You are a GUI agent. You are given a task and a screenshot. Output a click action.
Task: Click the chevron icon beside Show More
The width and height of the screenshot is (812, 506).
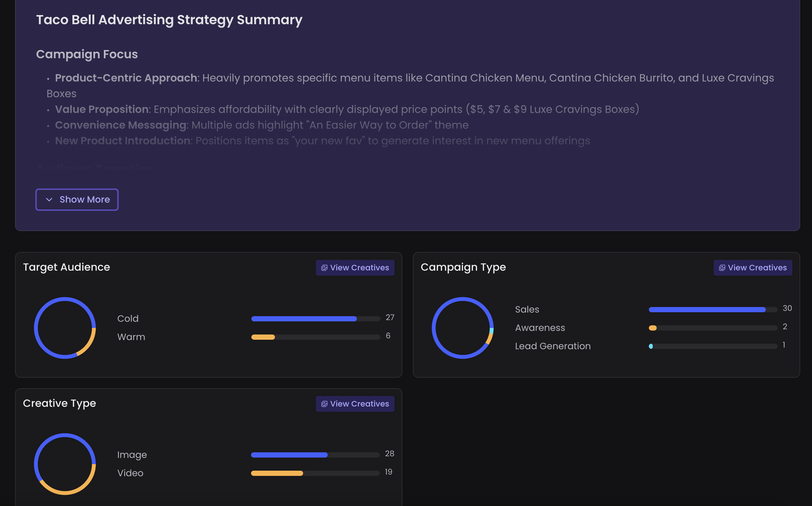click(x=49, y=200)
